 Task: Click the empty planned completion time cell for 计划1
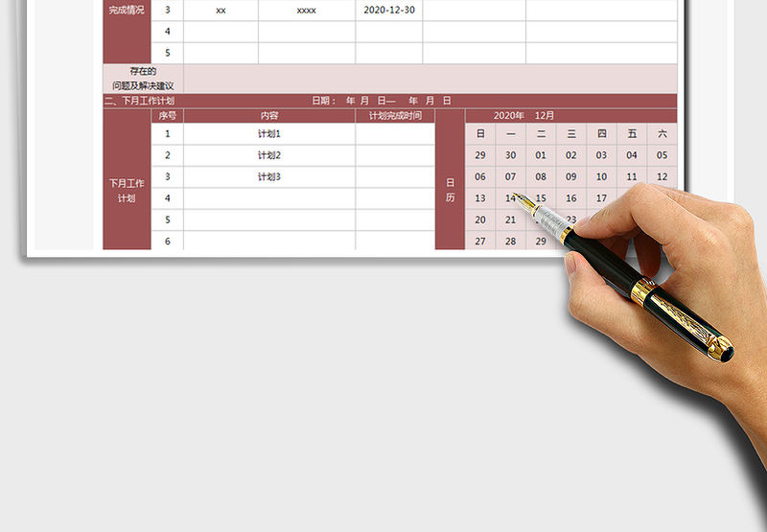point(395,134)
